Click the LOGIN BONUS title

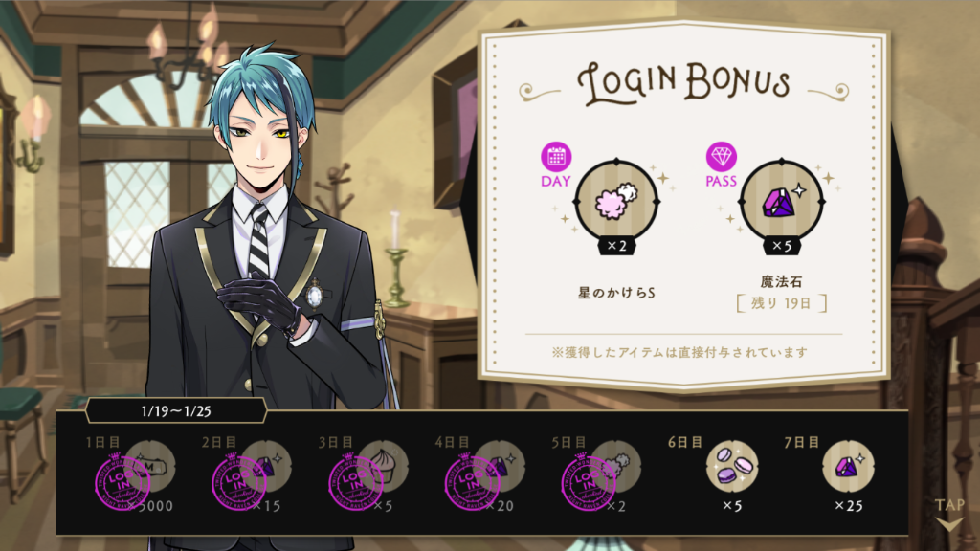click(683, 83)
